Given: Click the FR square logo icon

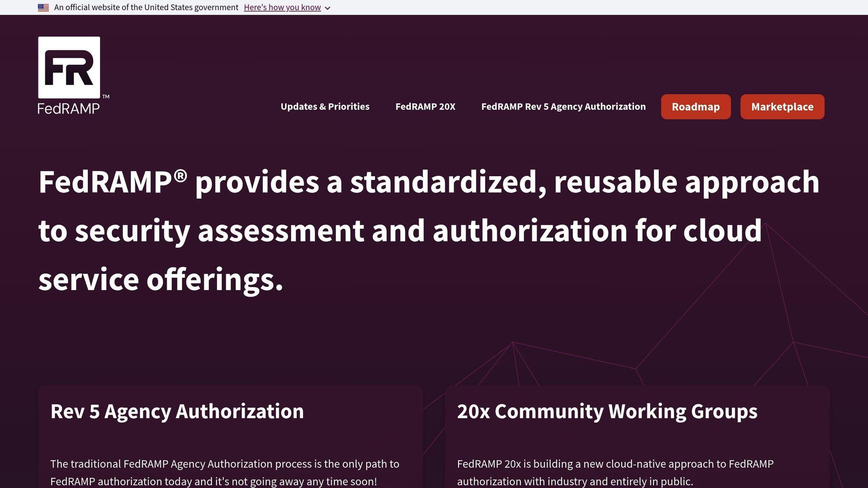Looking at the screenshot, I should coord(69,67).
